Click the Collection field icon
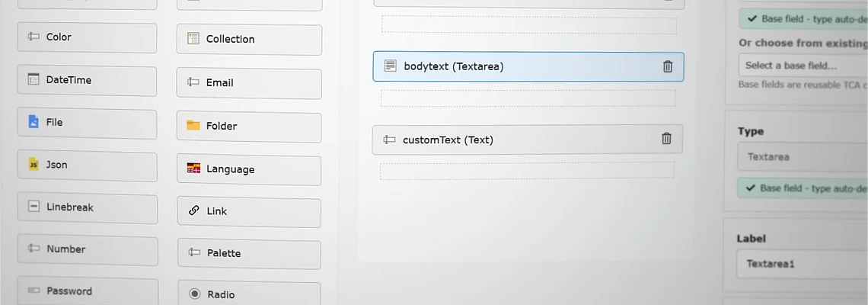This screenshot has width=868, height=305. click(193, 38)
